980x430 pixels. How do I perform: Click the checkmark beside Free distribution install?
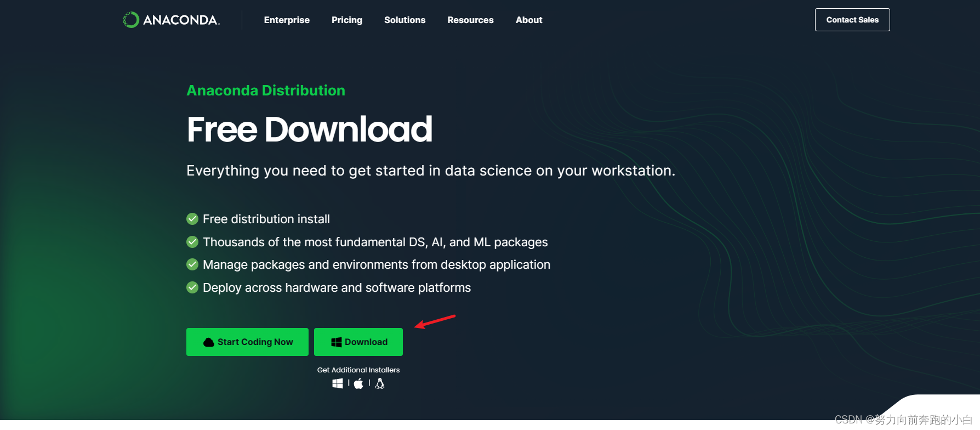(192, 219)
